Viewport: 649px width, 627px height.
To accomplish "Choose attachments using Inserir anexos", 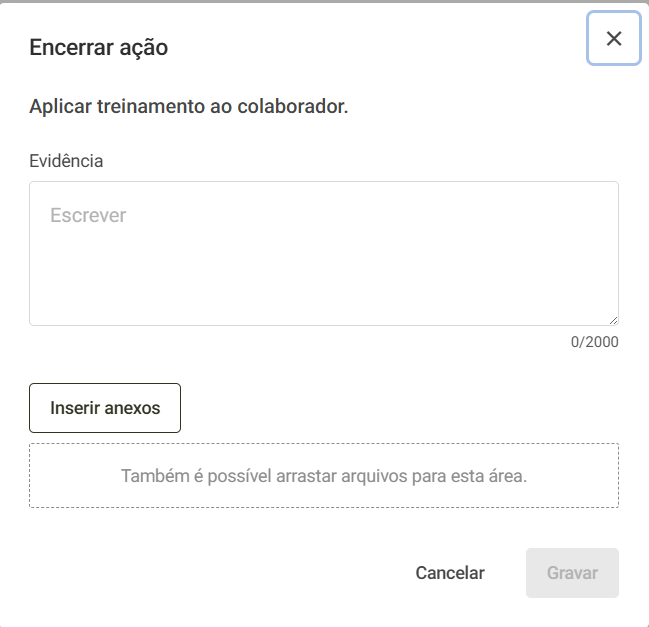I will (x=105, y=408).
